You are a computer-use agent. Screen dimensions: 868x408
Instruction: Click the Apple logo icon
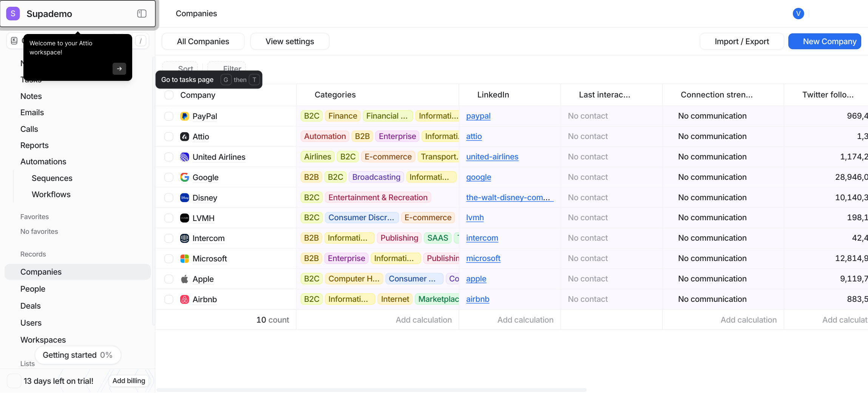point(184,279)
